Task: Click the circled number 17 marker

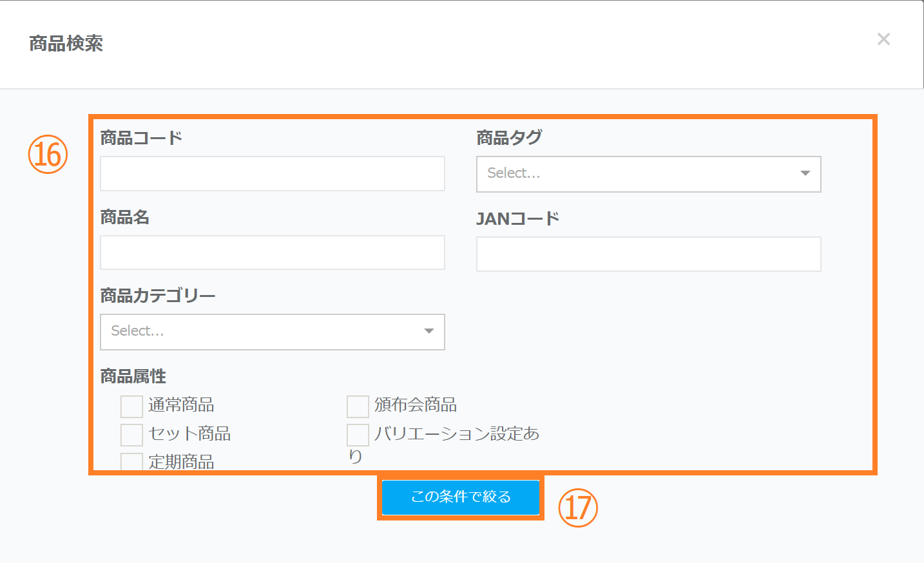Action: [x=578, y=508]
